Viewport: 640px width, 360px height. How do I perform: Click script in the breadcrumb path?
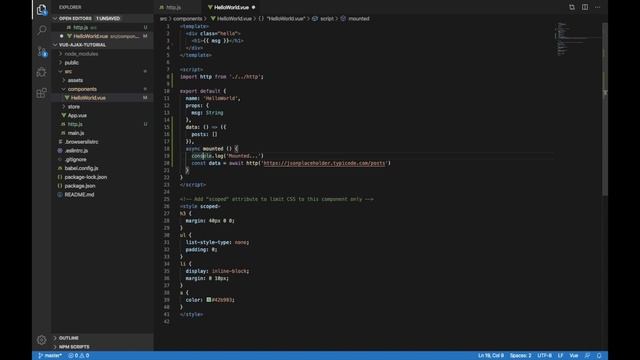point(327,19)
